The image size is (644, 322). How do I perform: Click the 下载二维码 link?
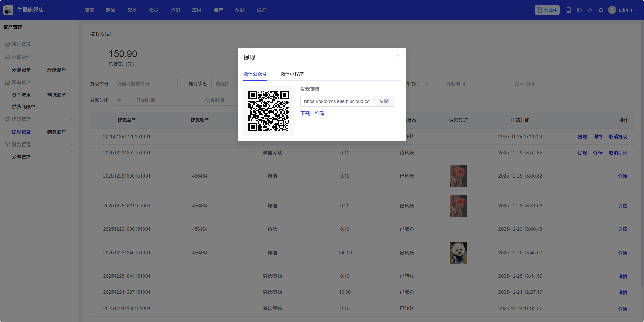coord(312,114)
